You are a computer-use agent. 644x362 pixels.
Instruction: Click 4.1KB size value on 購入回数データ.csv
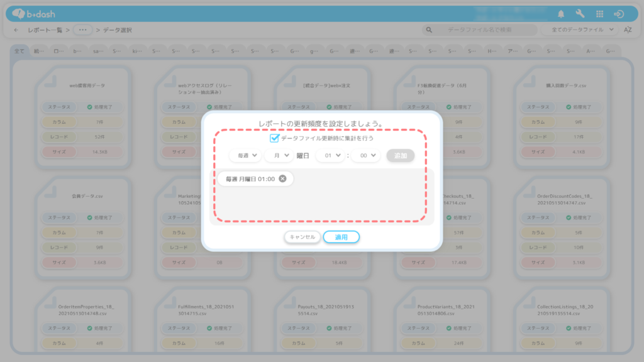[x=579, y=152]
